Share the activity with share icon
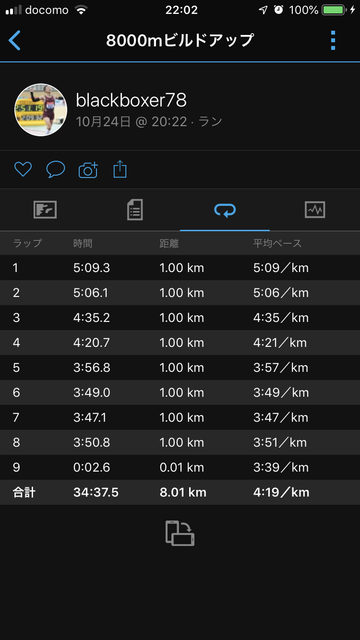The width and height of the screenshot is (360, 640). point(120,169)
